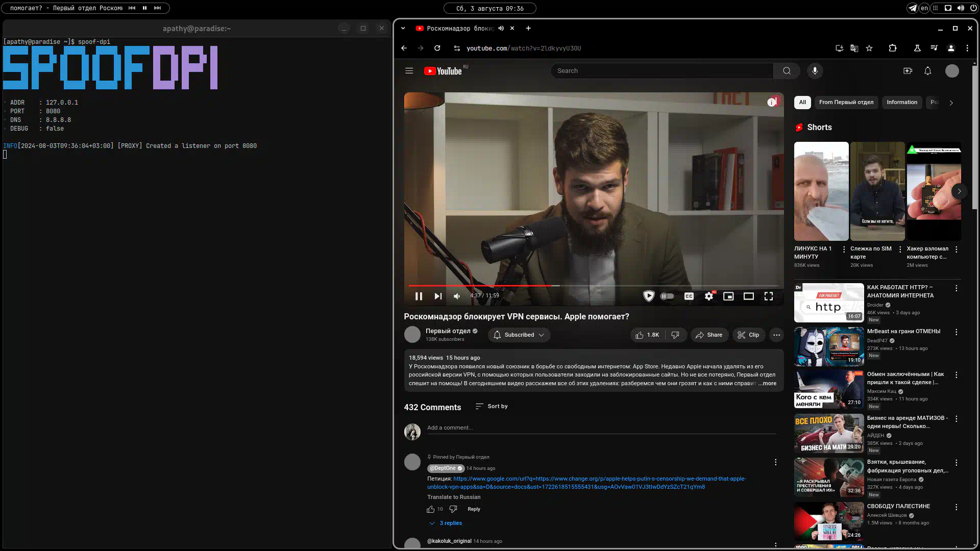Image resolution: width=980 pixels, height=551 pixels.
Task: Open YouTube notifications bell
Action: [x=928, y=71]
